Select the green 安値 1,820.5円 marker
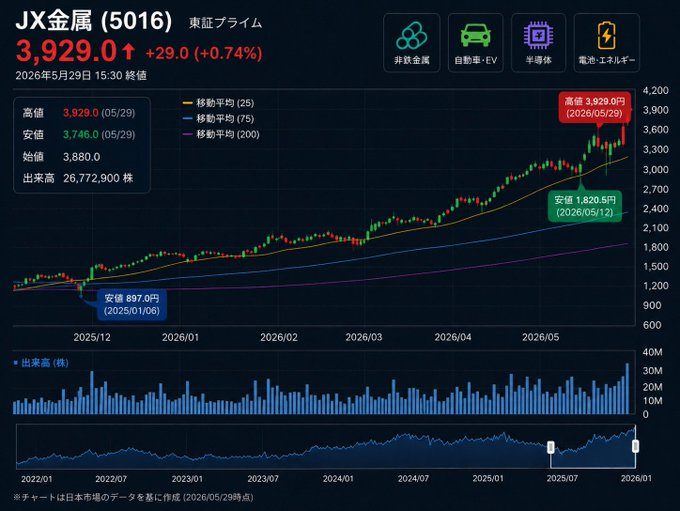 click(x=585, y=206)
